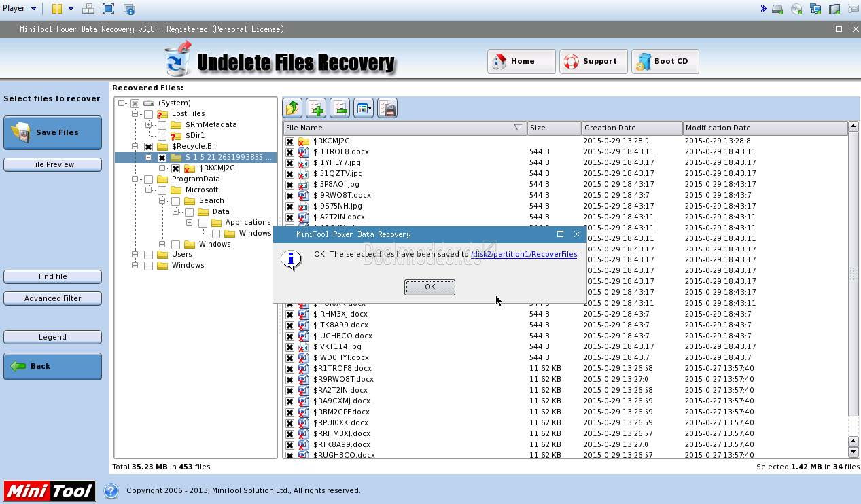Sort by Creation Date column header
This screenshot has width=861, height=504.
tap(632, 128)
